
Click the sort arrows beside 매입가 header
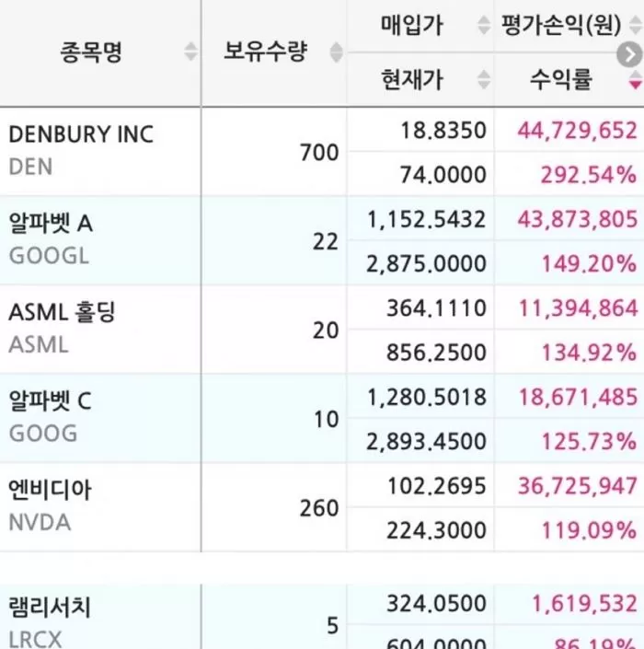pos(484,27)
